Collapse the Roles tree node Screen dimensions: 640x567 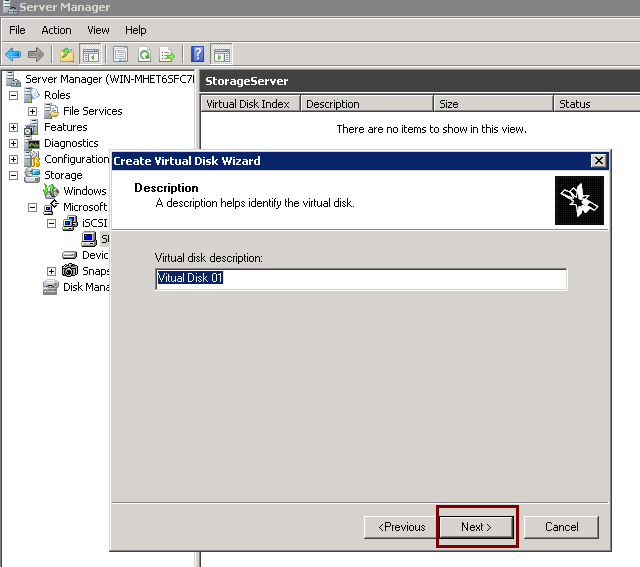point(13,95)
